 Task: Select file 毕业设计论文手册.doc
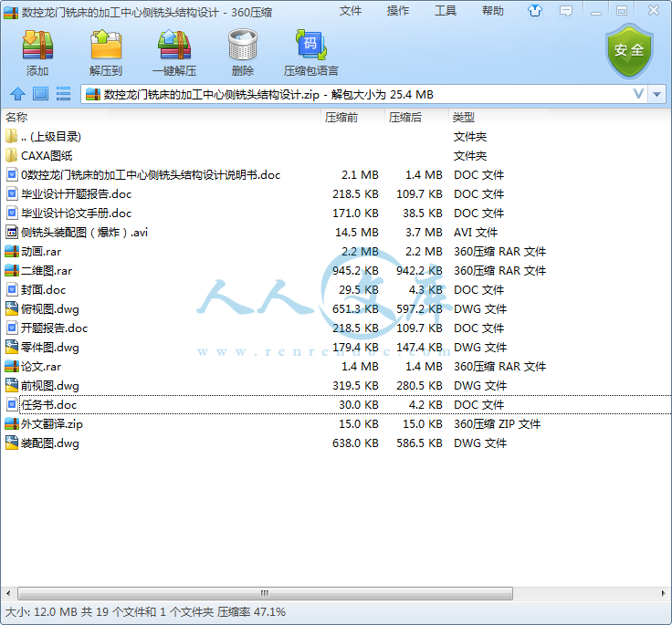click(76, 213)
